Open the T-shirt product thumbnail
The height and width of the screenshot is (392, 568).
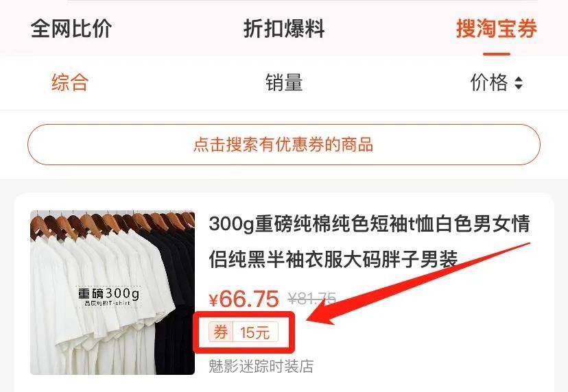pyautogui.click(x=113, y=293)
